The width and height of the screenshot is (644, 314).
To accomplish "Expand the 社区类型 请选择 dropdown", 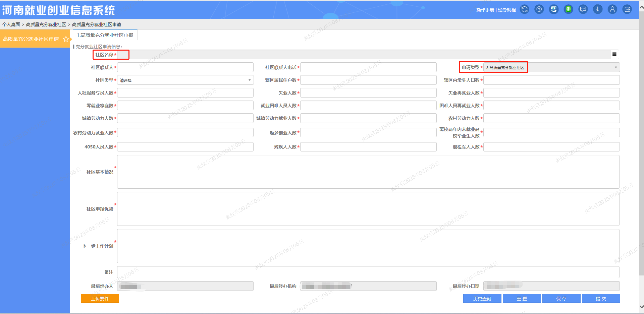I will pyautogui.click(x=249, y=80).
